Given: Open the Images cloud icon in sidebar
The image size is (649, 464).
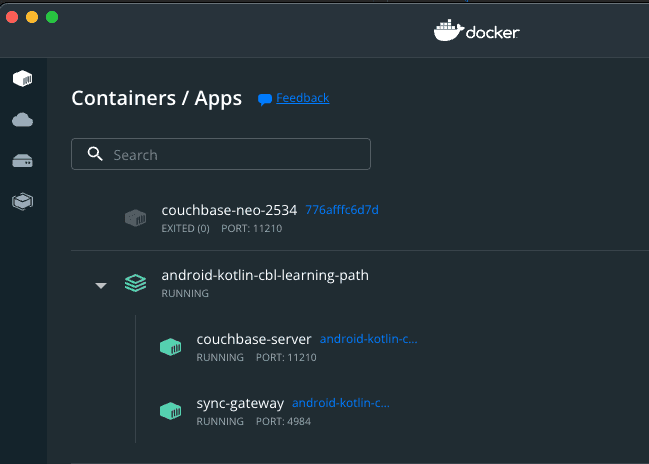Looking at the screenshot, I should (x=22, y=120).
